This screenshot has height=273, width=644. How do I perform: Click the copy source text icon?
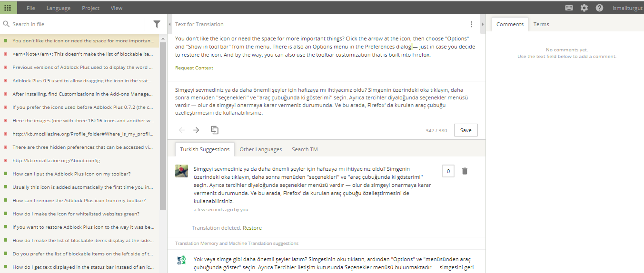215,130
